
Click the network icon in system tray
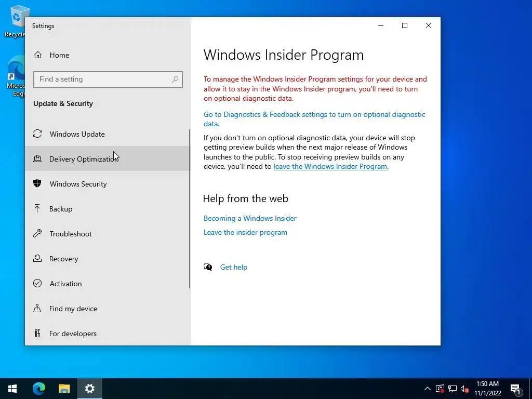[453, 389]
